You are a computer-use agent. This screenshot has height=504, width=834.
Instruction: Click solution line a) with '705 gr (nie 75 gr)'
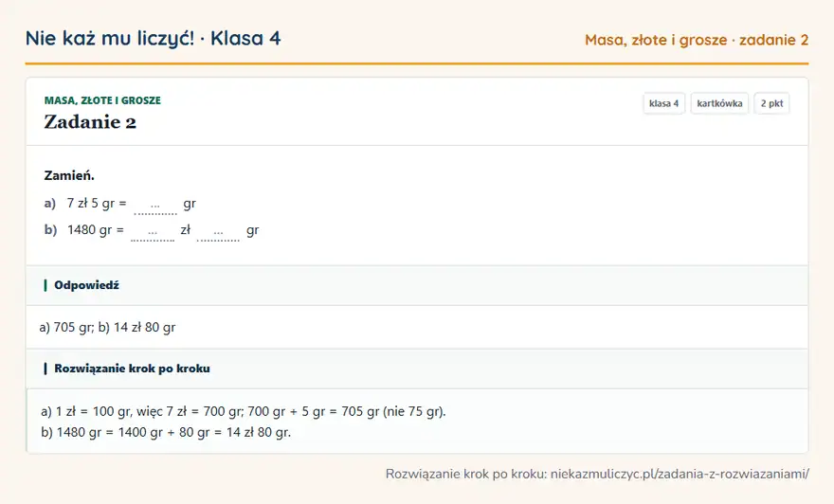(x=244, y=411)
